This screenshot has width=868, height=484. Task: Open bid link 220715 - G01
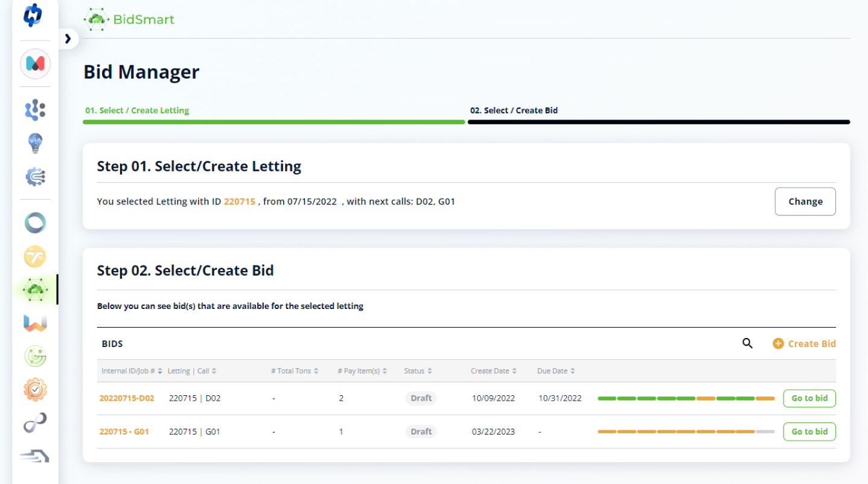pyautogui.click(x=124, y=431)
